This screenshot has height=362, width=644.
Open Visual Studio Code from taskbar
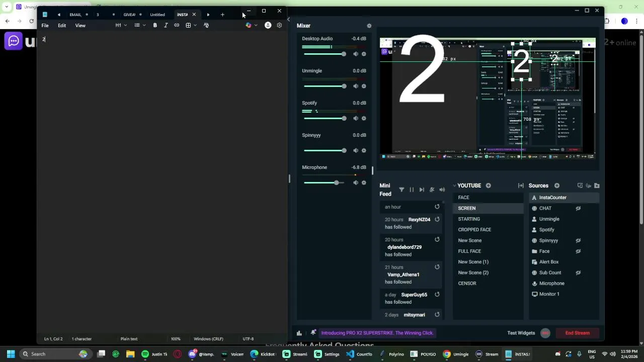pyautogui.click(x=350, y=354)
